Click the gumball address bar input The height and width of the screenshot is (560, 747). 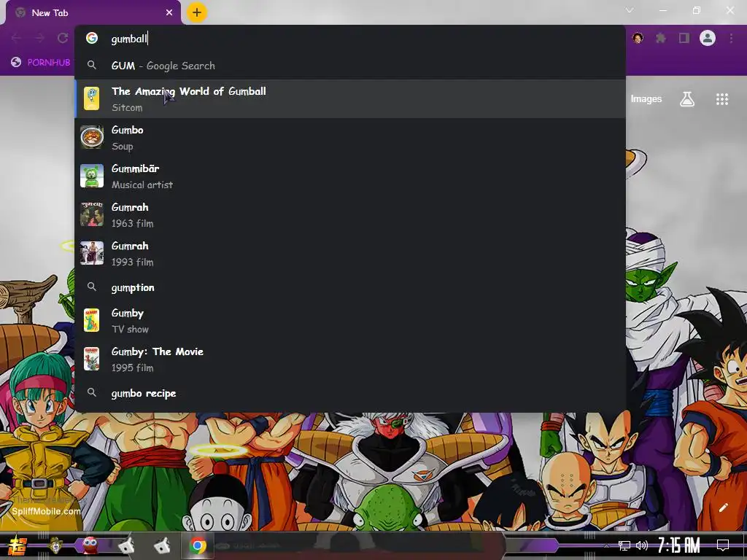click(350, 39)
